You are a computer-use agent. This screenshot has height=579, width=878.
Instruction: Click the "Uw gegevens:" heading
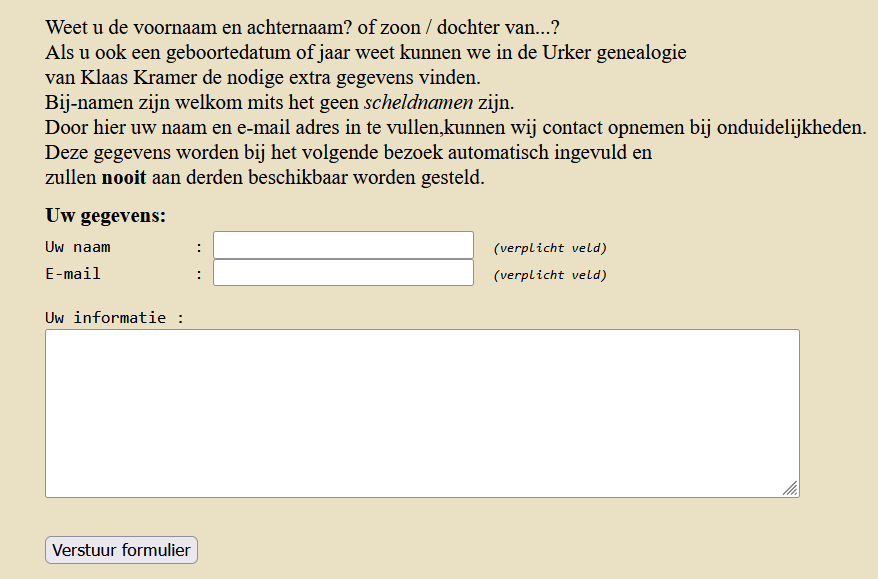[106, 215]
